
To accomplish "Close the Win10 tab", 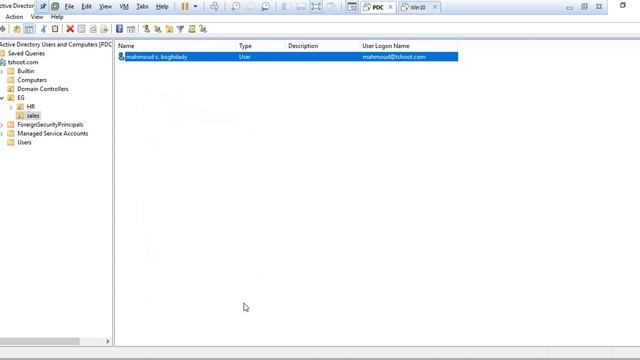I will coord(435,7).
